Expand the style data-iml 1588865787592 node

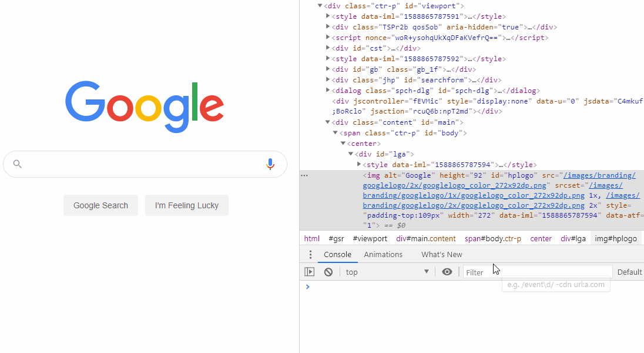328,58
